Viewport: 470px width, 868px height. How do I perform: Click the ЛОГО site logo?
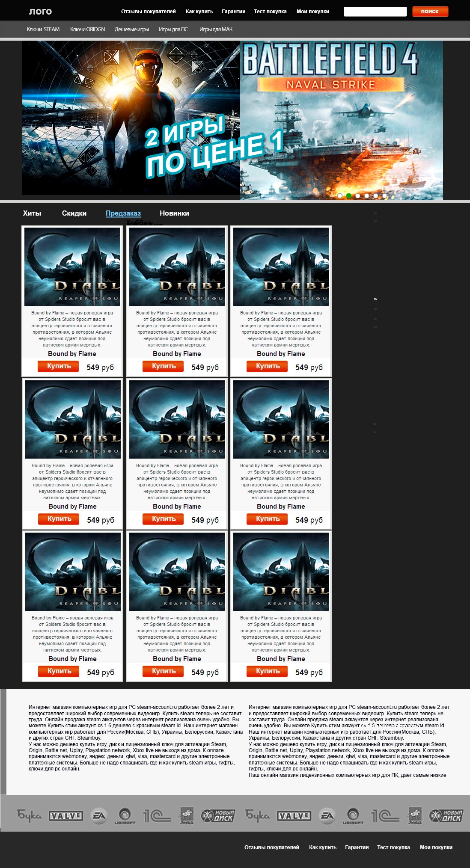(40, 12)
